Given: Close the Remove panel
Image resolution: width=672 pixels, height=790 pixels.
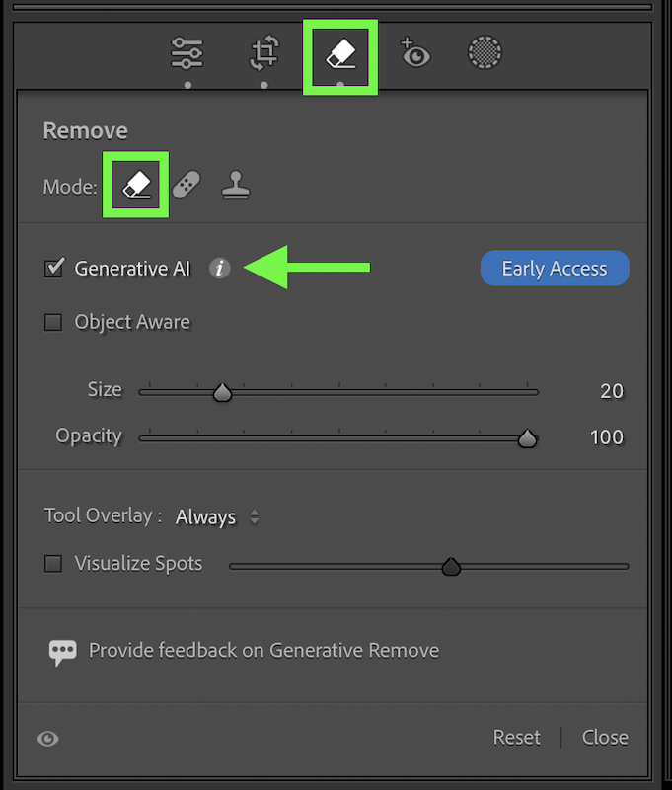Looking at the screenshot, I should pyautogui.click(x=605, y=738).
